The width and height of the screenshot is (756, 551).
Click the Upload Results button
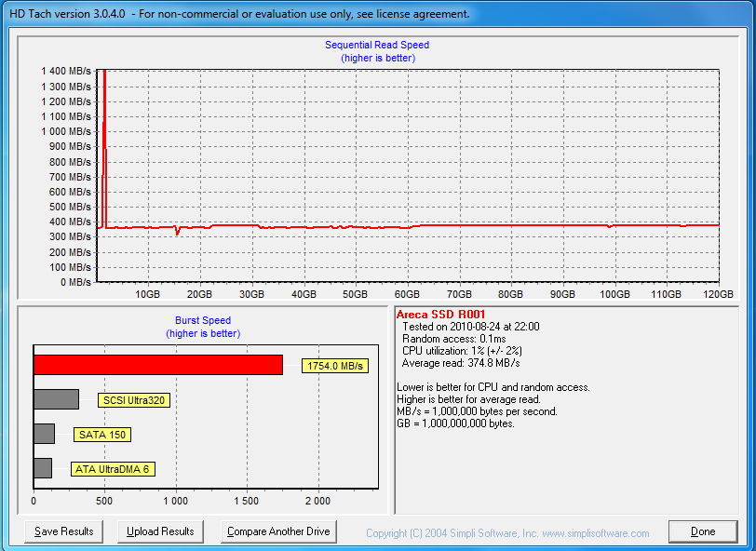pyautogui.click(x=160, y=531)
